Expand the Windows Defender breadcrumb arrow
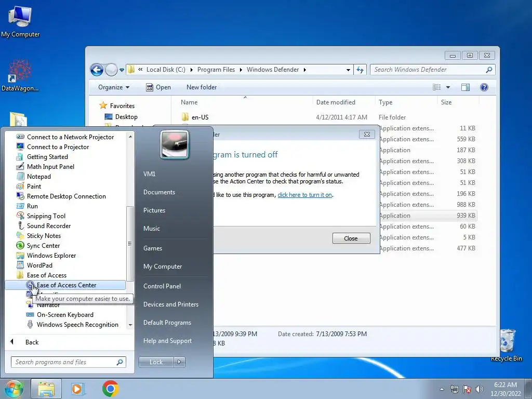This screenshot has width=532, height=399. [x=304, y=70]
